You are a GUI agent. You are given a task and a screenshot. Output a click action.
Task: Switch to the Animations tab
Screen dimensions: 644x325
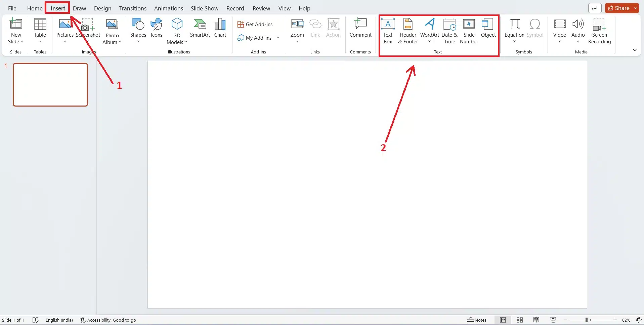pyautogui.click(x=169, y=8)
